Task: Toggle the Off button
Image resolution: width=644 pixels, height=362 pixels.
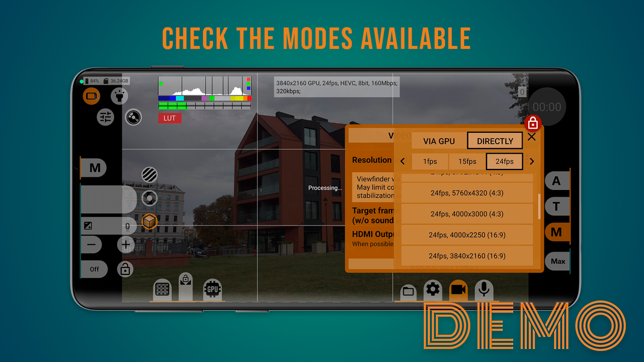Action: (95, 269)
